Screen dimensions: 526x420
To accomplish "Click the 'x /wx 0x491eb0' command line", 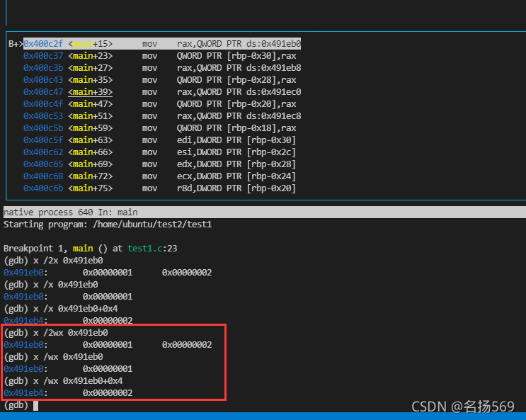I will (x=53, y=357).
